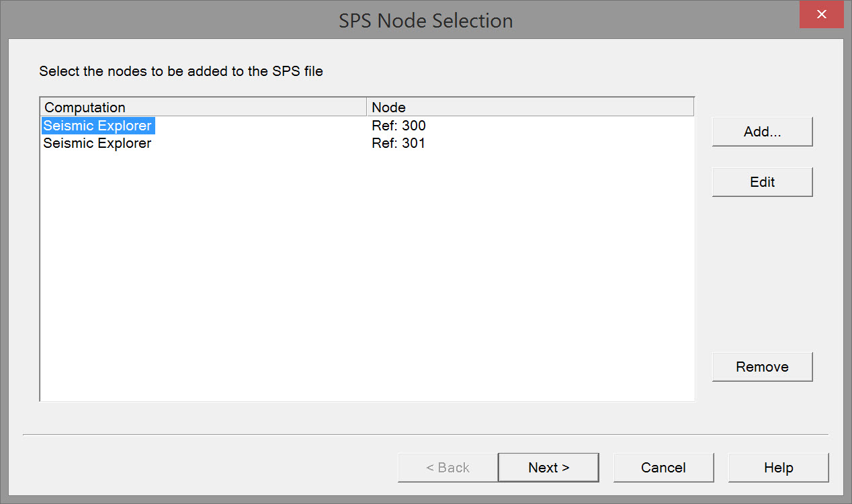Open Help for this dialog
The height and width of the screenshot is (504, 852).
click(x=778, y=468)
